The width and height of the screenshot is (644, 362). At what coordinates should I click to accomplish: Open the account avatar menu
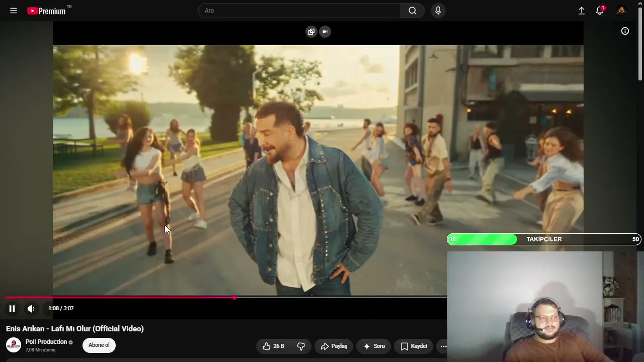(621, 11)
